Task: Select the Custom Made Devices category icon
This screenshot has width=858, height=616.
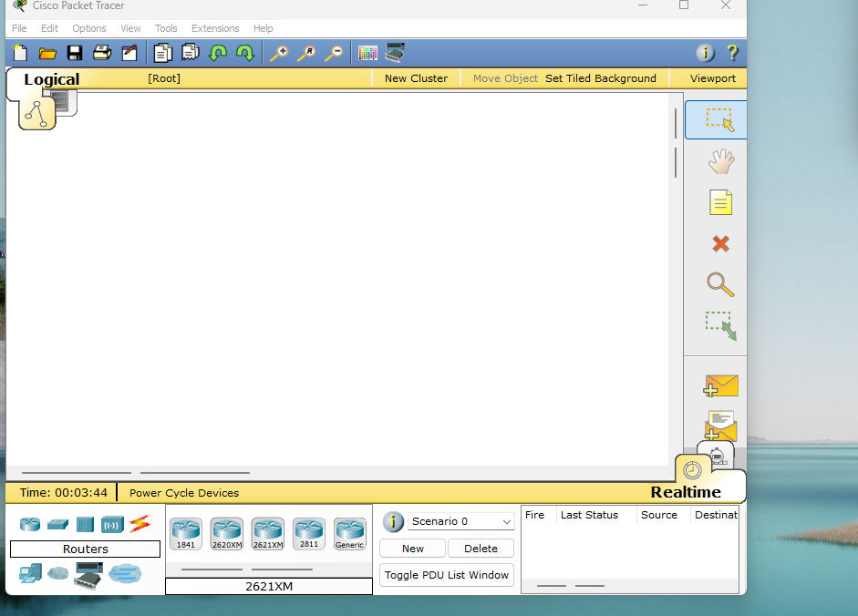Action: pos(88,576)
